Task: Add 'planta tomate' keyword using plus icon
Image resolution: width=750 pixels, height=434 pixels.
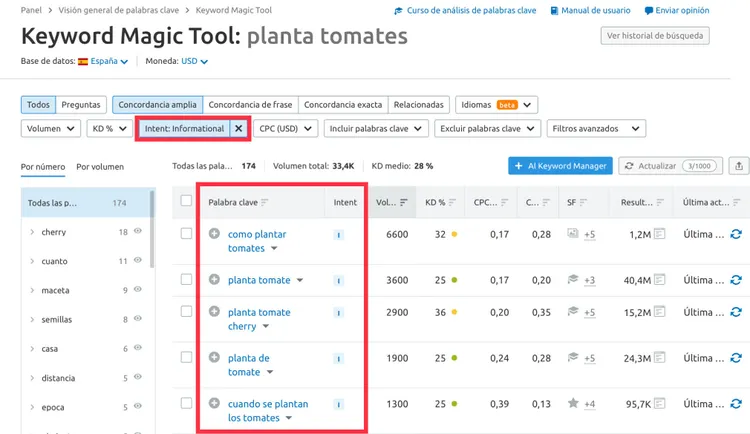Action: pyautogui.click(x=214, y=279)
